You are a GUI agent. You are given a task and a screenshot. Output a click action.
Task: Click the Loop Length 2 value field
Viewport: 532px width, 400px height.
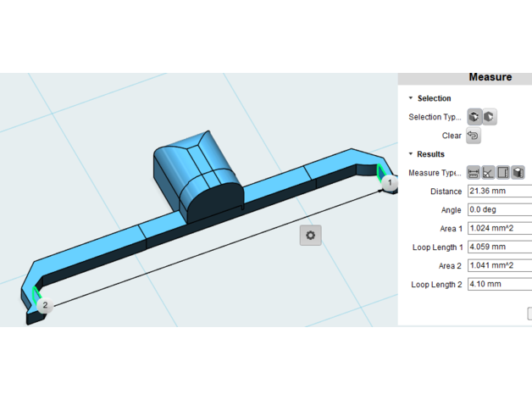(x=499, y=285)
